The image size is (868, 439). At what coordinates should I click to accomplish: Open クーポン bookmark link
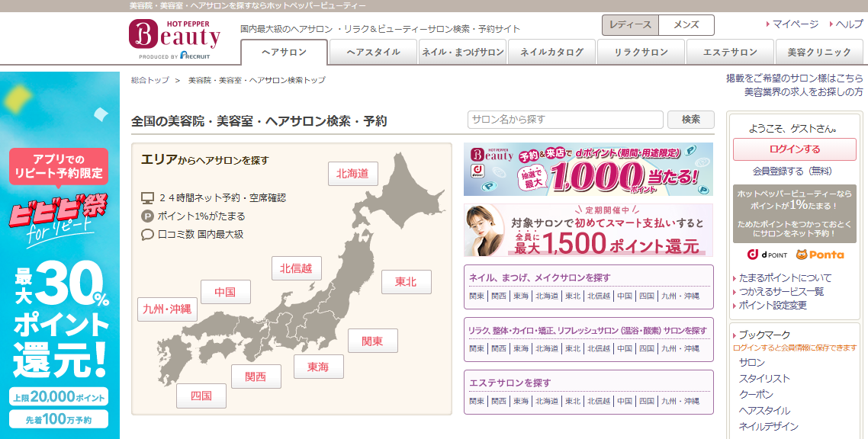(x=756, y=395)
